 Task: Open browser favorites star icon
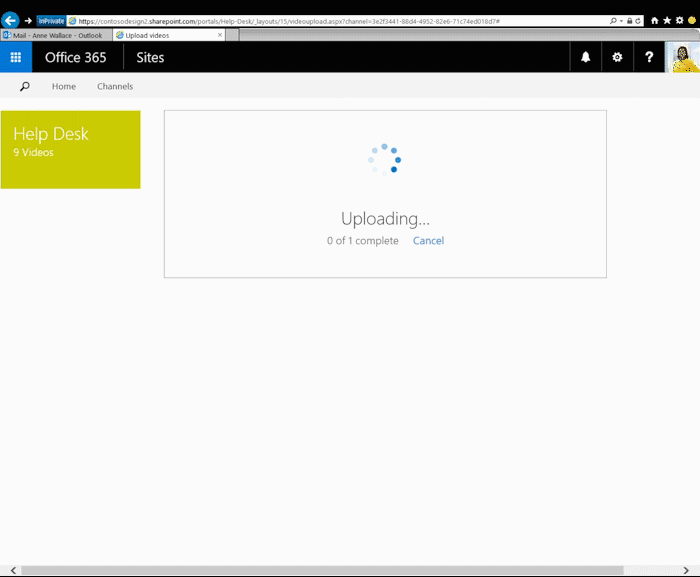667,20
